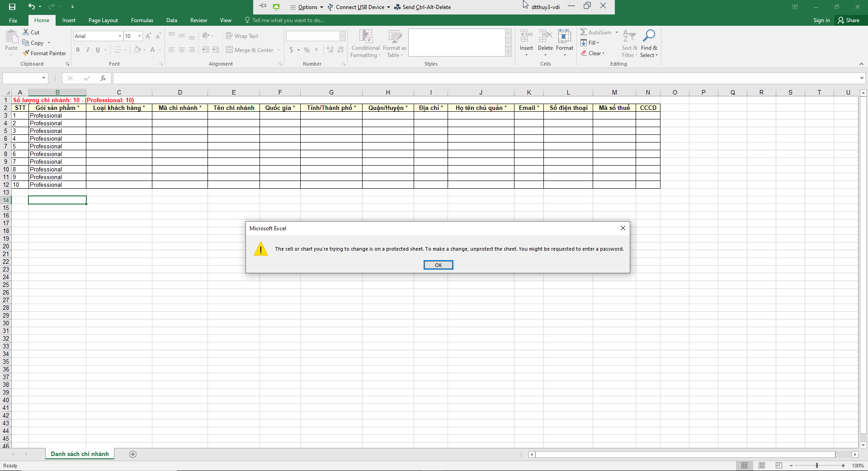Click Insert cells icon
The height and width of the screenshot is (471, 868).
click(x=526, y=36)
